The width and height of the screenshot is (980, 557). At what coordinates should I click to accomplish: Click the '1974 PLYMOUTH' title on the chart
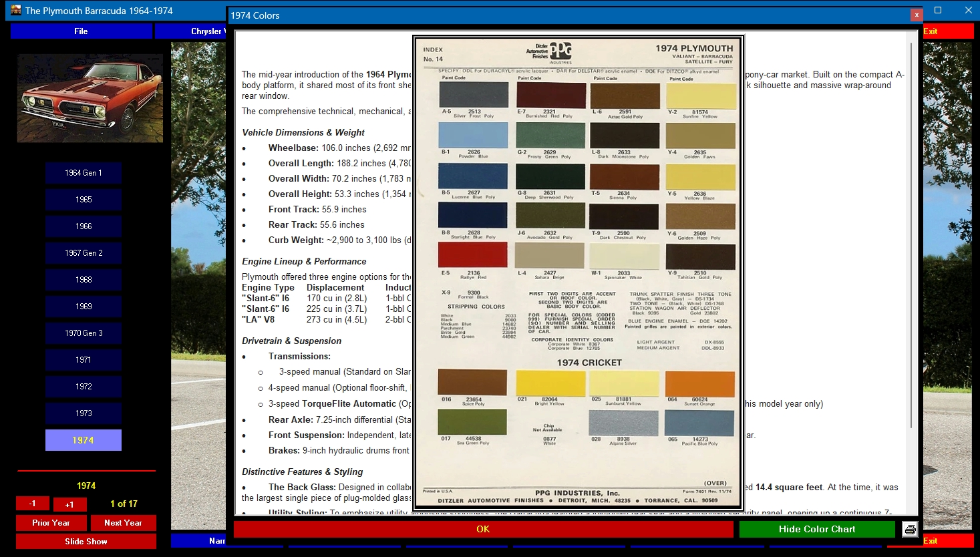pyautogui.click(x=694, y=48)
